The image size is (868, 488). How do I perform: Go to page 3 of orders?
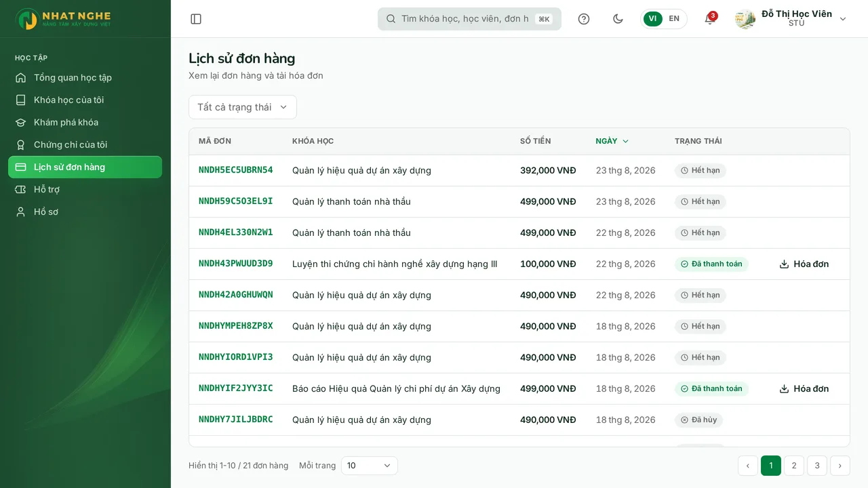tap(817, 466)
